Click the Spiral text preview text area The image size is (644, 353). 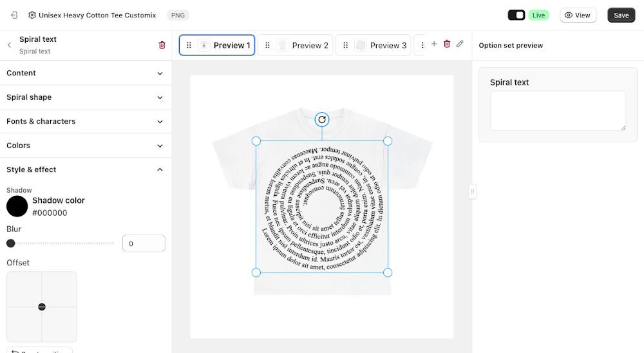click(558, 111)
